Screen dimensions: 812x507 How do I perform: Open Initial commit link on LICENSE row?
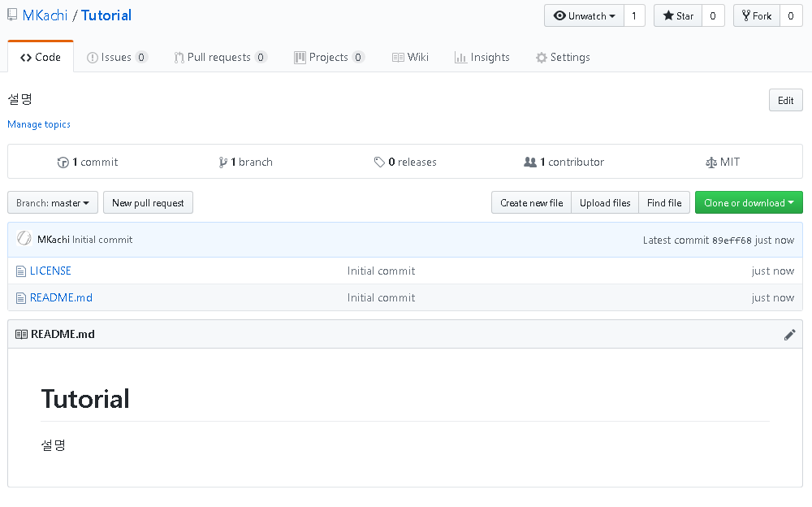pos(381,271)
